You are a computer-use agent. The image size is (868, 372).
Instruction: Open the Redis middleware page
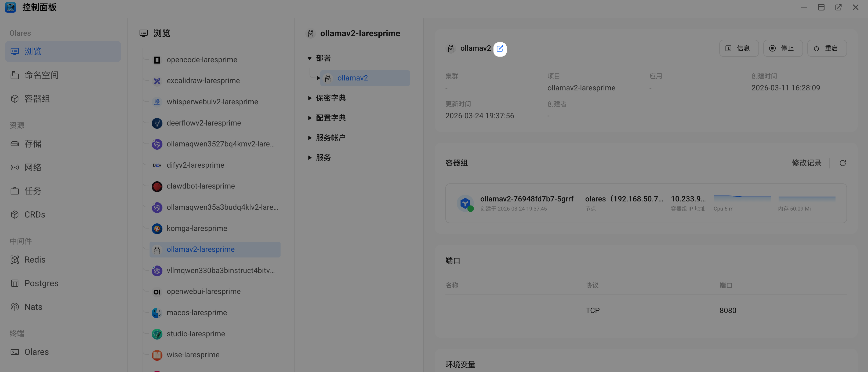click(35, 260)
